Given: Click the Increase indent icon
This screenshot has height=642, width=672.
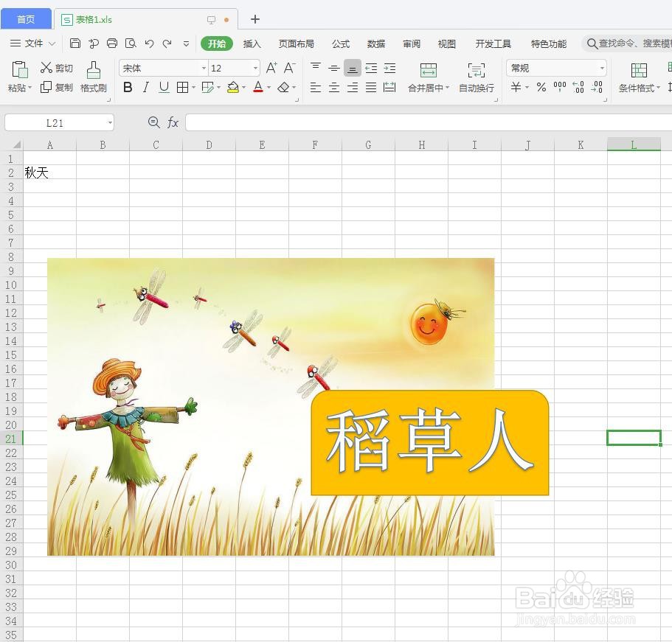Looking at the screenshot, I should (389, 68).
